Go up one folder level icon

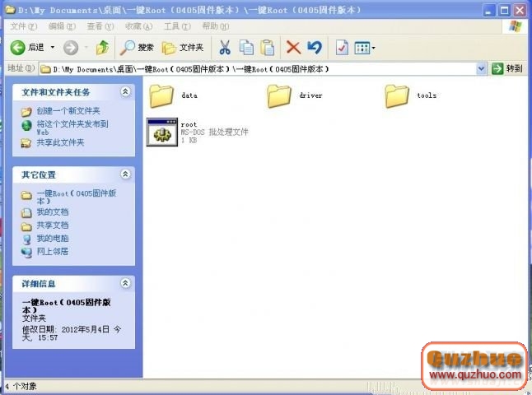point(102,48)
